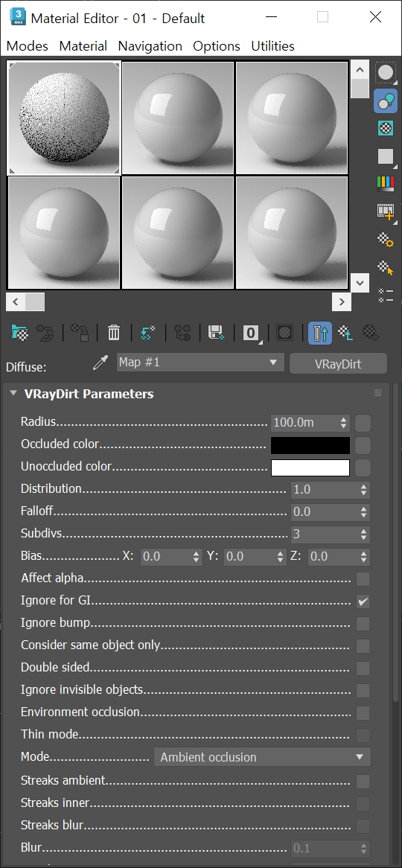The height and width of the screenshot is (868, 402).
Task: Click the trash Reset Map icon
Action: click(x=113, y=333)
